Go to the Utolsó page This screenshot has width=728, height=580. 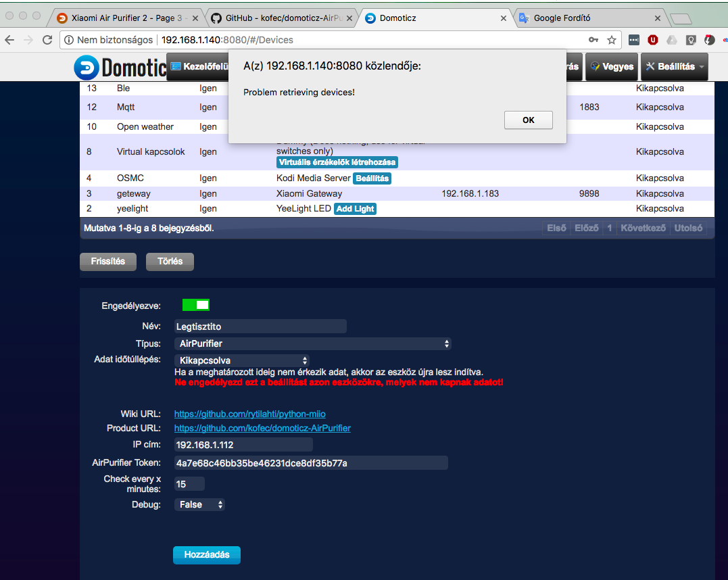688,228
